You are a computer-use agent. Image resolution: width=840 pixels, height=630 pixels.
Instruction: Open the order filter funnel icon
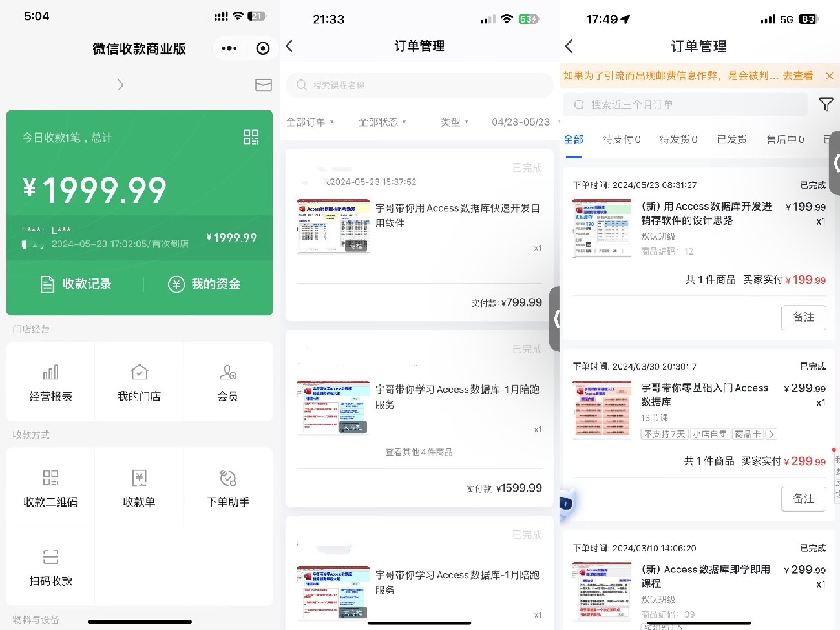pyautogui.click(x=826, y=104)
